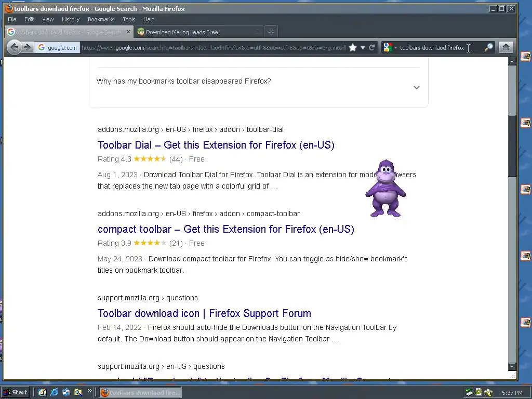Reload the page with the refresh icon
Viewport: 532px width, 399px height.
coord(372,47)
